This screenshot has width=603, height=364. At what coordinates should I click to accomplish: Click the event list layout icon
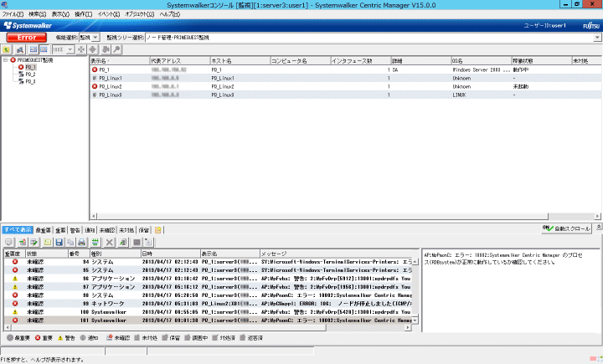[148, 242]
